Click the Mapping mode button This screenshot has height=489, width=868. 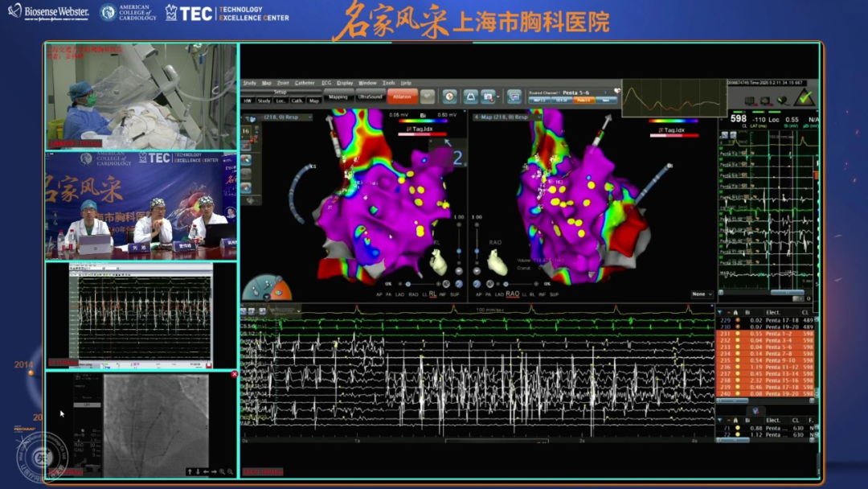338,97
